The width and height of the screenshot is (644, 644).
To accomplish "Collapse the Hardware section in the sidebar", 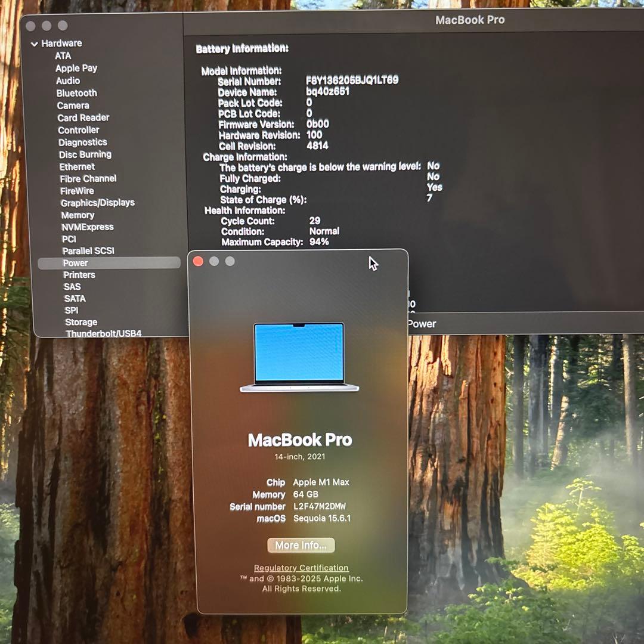I will point(36,43).
